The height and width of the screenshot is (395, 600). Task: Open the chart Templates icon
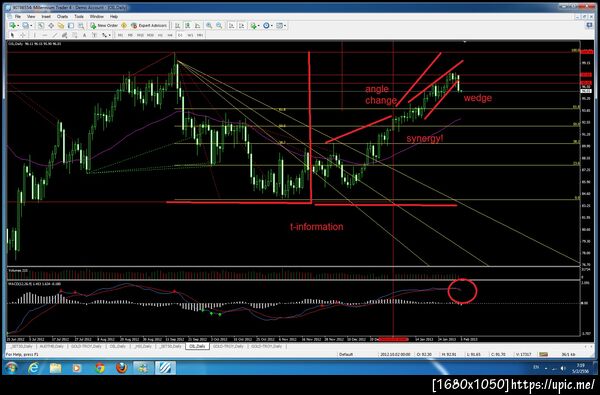[x=279, y=25]
